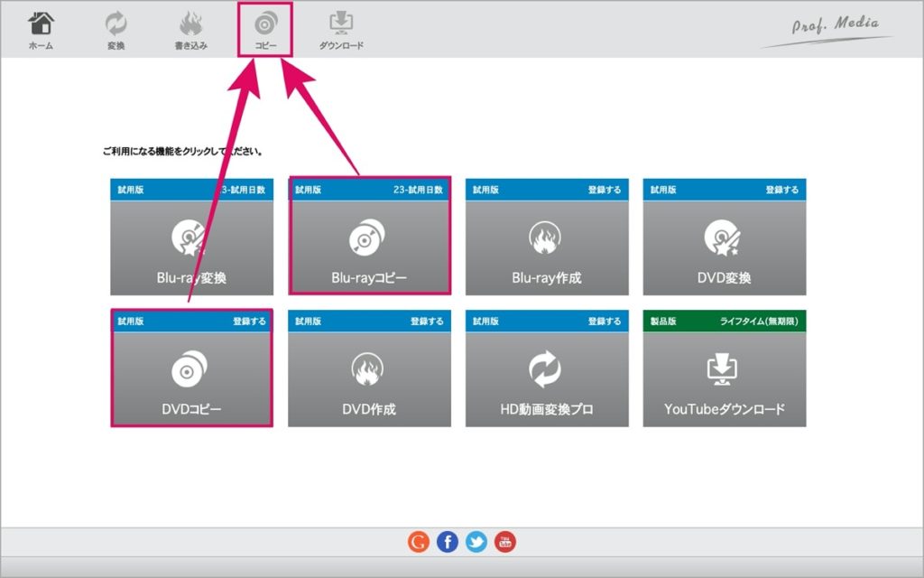Click 製品版 label on YouTubeダウンロード tile
924x578 pixels.
(663, 322)
